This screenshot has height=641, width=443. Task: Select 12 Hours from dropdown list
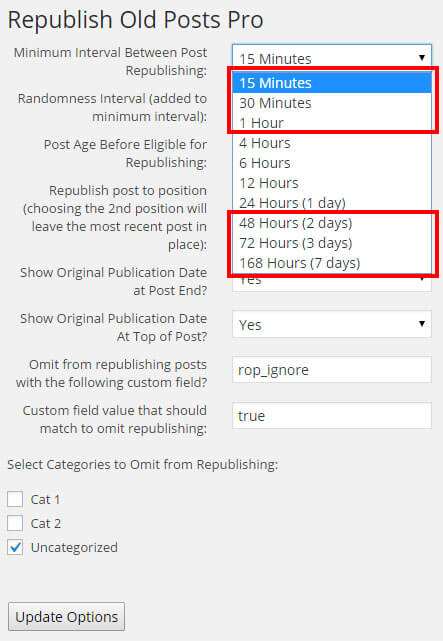click(x=332, y=183)
